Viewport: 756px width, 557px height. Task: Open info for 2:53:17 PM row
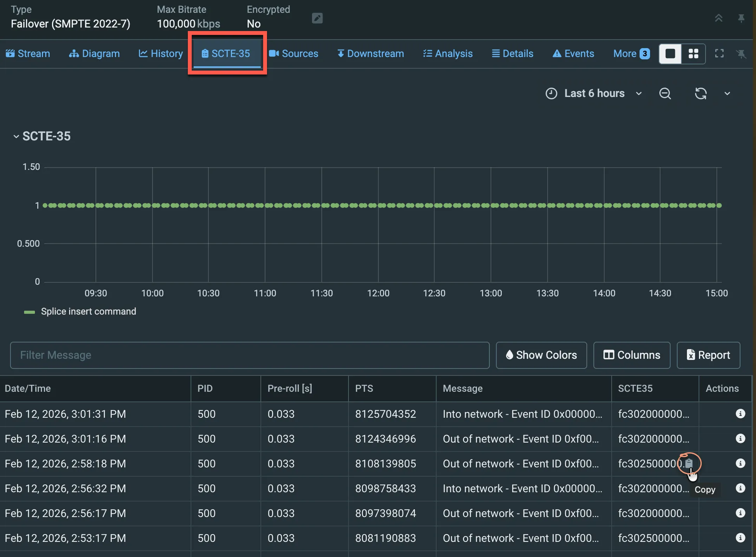tap(740, 538)
